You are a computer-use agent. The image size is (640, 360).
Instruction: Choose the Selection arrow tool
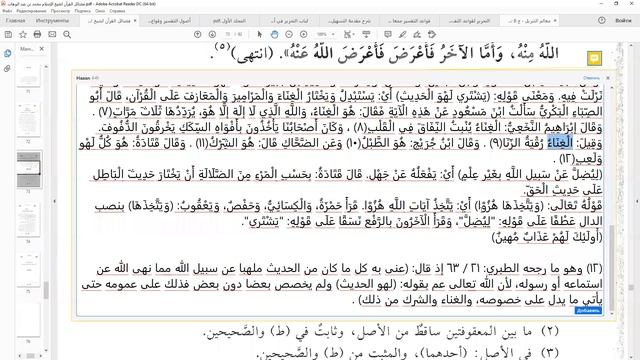click(260, 35)
